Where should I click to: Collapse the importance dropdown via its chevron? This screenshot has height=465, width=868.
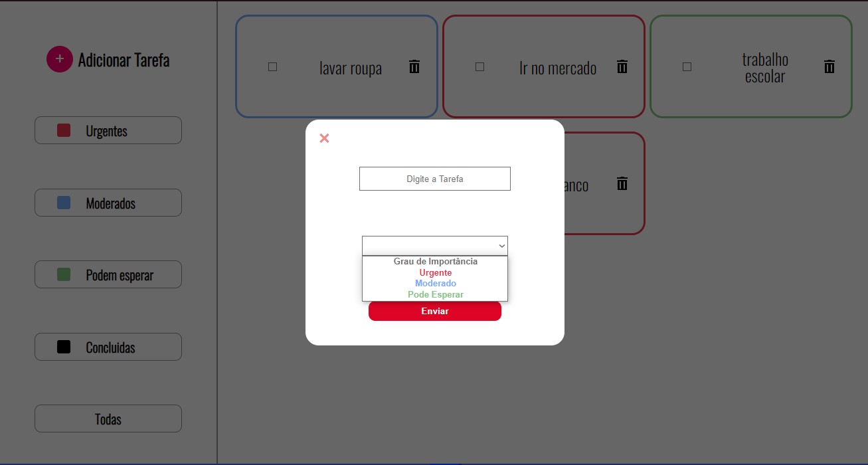[502, 246]
